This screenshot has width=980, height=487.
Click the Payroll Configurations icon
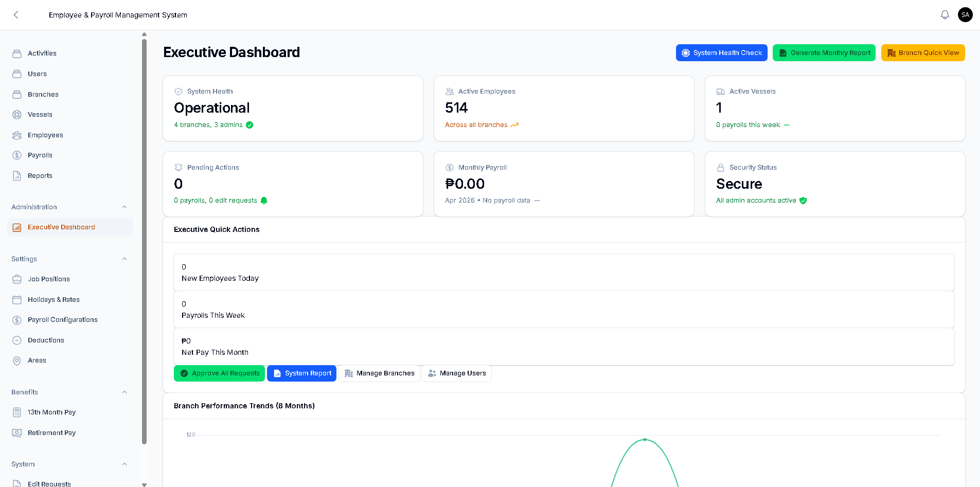(17, 320)
